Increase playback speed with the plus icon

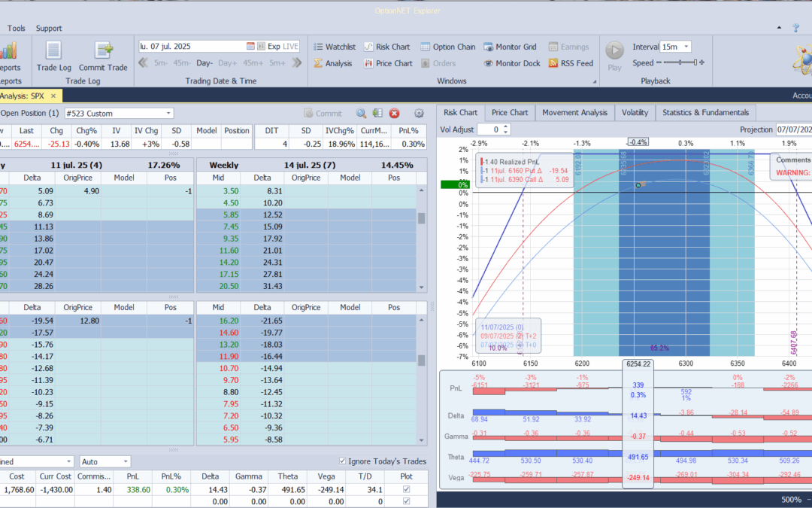coord(701,62)
